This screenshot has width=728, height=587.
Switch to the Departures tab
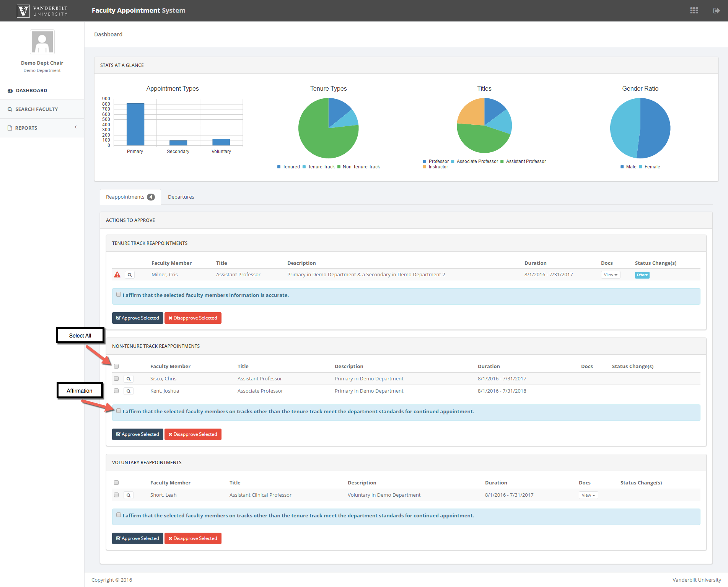tap(181, 197)
